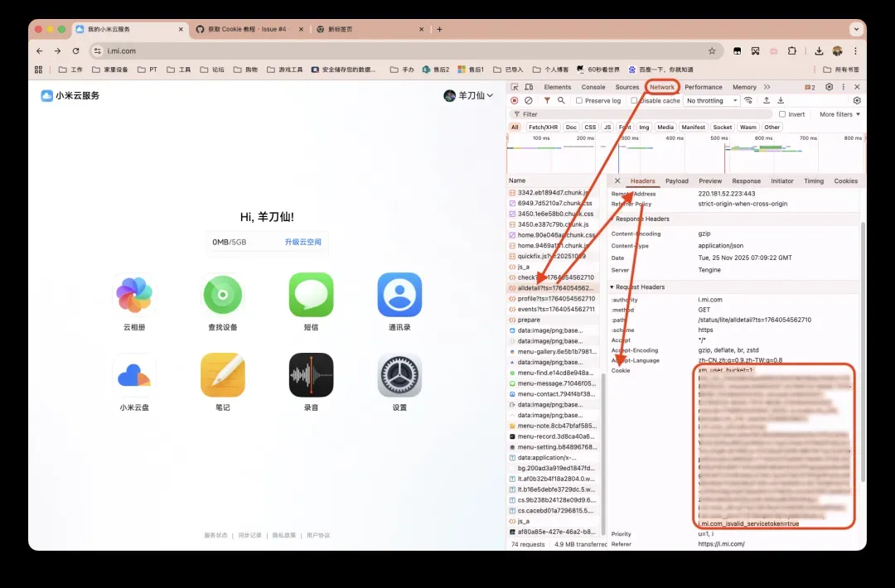The image size is (895, 588).
Task: Open the 羊刀仙 user account dropdown
Action: [x=468, y=95]
